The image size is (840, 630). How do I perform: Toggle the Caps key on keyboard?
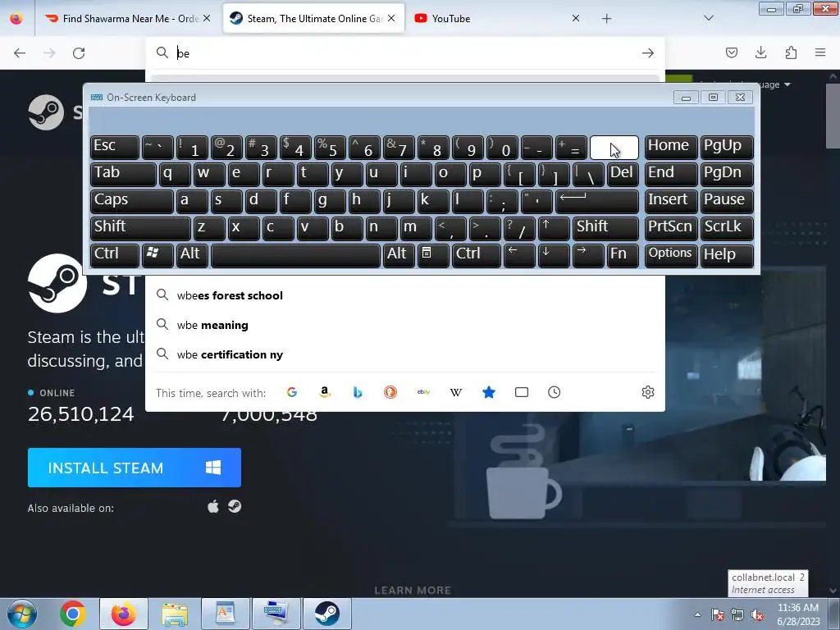click(x=132, y=201)
